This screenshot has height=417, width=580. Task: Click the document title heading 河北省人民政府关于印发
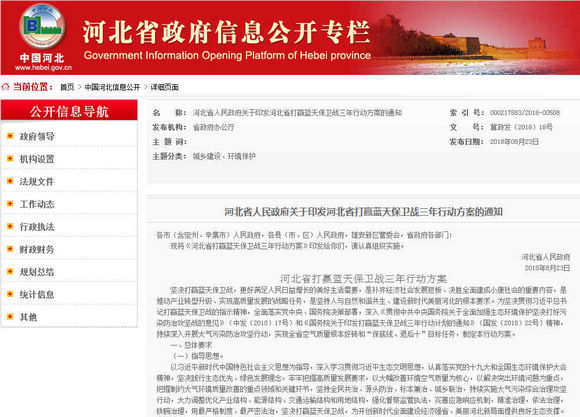363,212
